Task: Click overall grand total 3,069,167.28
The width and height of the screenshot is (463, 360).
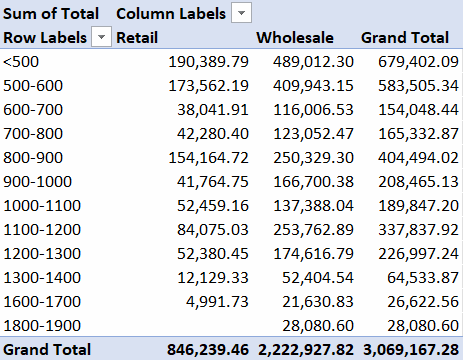Action: 411,350
